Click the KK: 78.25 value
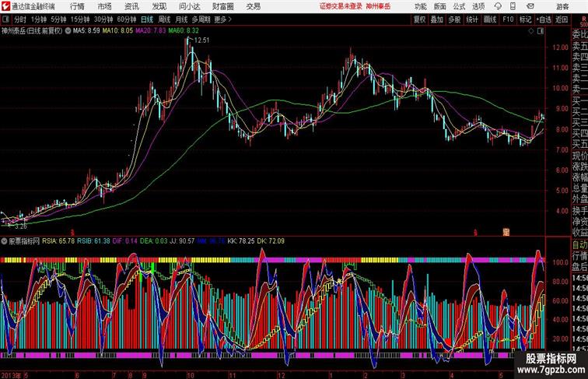The height and width of the screenshot is (379, 588). [x=241, y=241]
